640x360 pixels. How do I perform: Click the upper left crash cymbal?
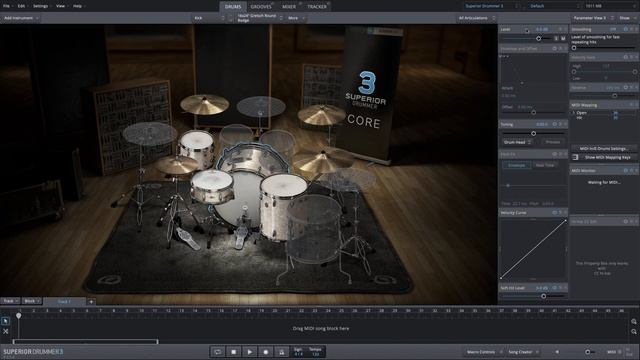coord(204,104)
